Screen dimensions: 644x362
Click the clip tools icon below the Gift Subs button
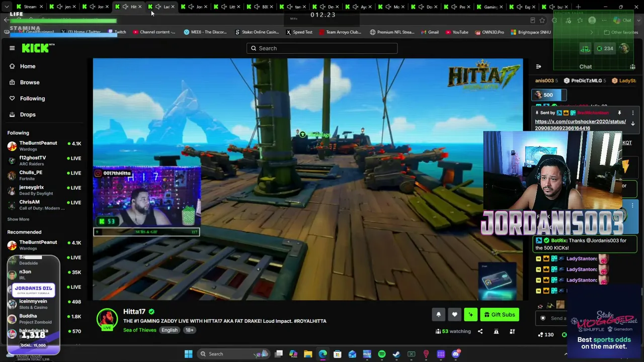click(512, 331)
